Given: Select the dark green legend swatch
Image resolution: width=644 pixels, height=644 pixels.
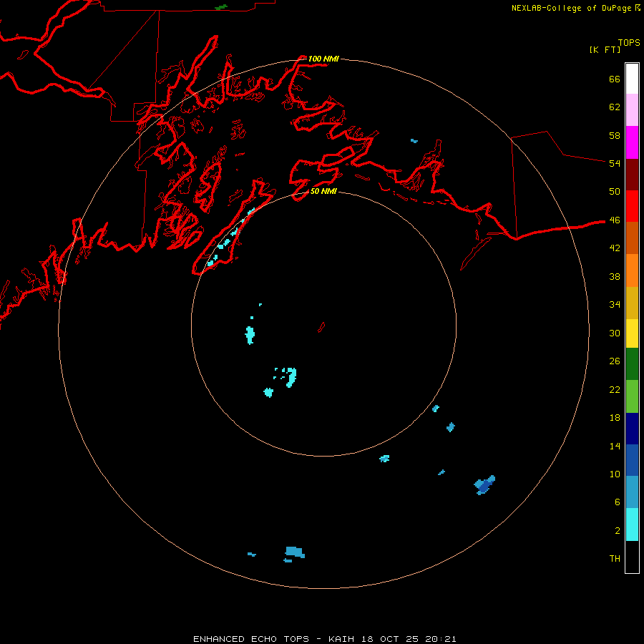Looking at the screenshot, I should [x=632, y=364].
